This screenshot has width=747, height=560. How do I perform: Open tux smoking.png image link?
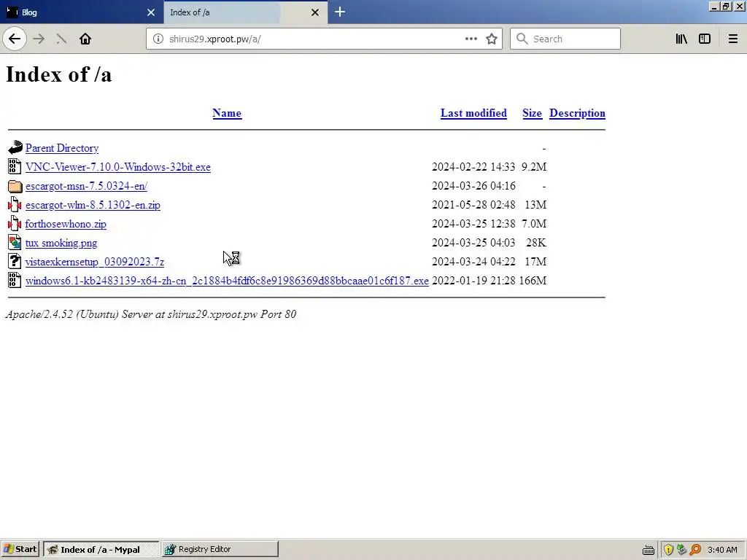61,243
